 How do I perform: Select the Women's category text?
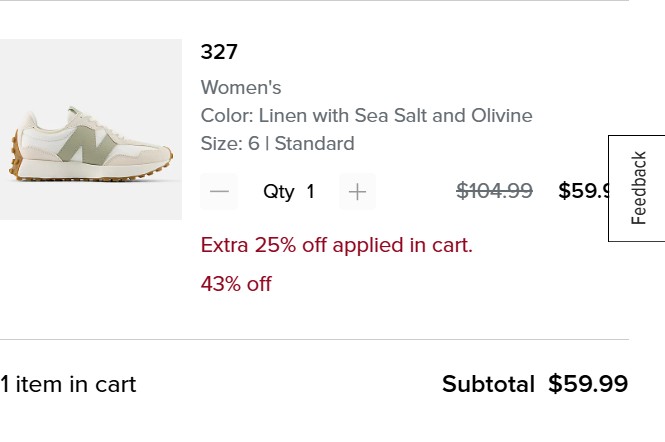coord(241,87)
